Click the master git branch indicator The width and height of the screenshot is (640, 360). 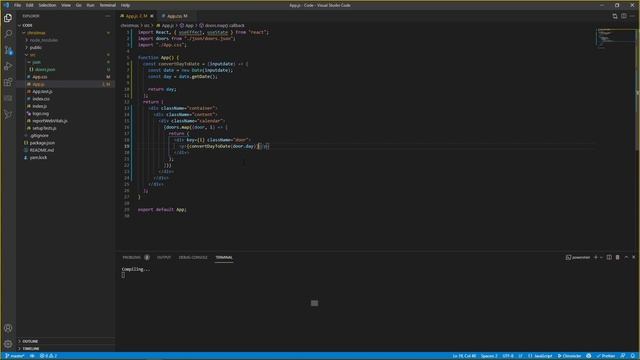coord(15,356)
